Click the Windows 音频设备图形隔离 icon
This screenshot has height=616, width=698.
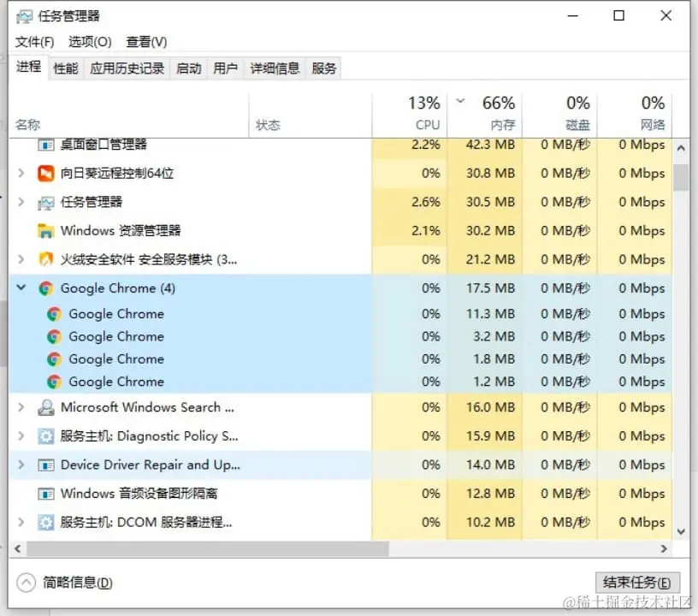point(46,494)
